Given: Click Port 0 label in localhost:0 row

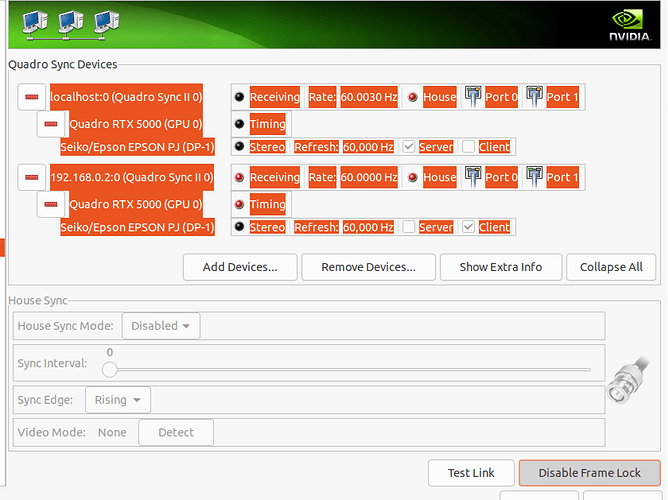Looking at the screenshot, I should click(501, 97).
